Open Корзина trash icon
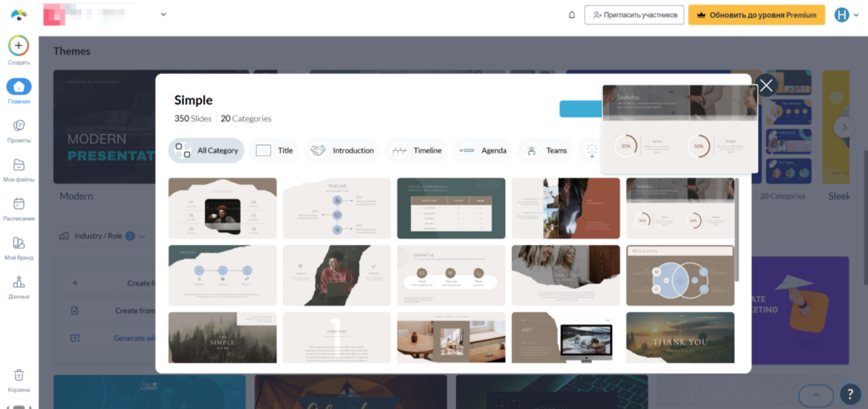868x409 pixels. tap(19, 375)
